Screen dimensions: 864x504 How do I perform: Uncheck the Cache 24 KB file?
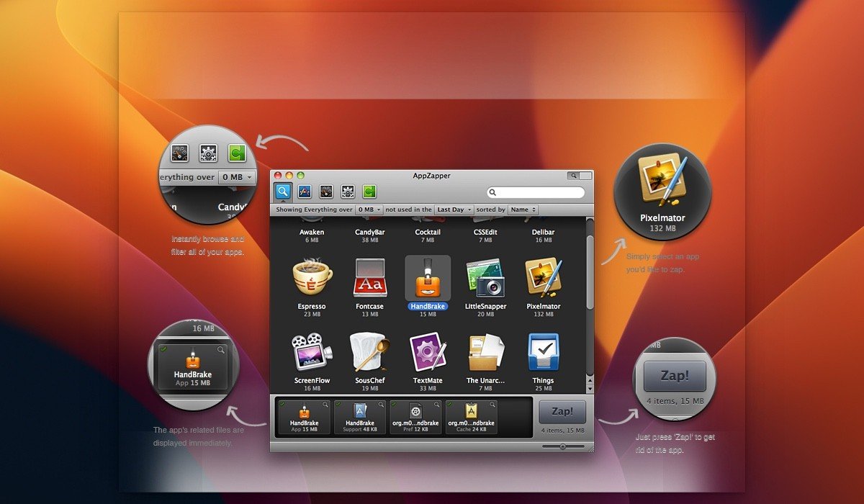tap(450, 404)
